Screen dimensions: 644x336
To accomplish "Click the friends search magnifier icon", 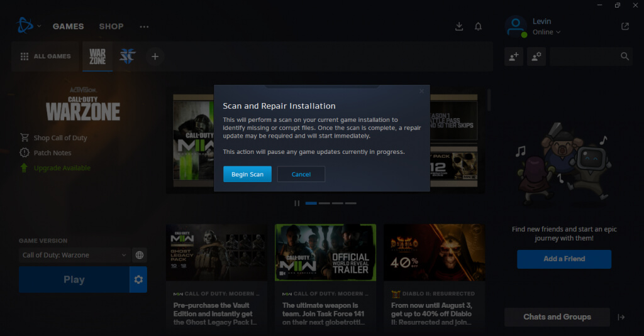I will tap(625, 57).
